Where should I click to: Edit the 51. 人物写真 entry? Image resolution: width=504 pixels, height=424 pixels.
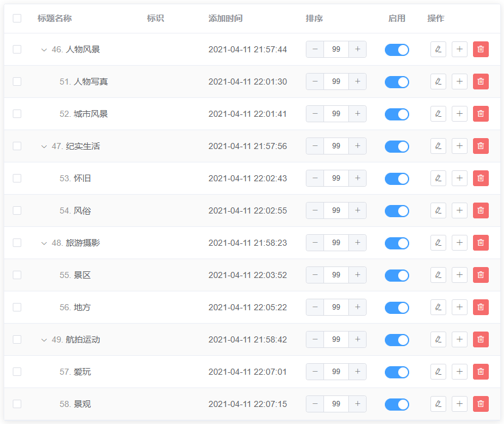click(438, 82)
